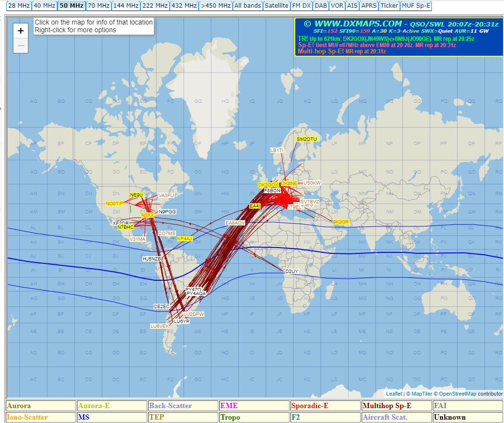Follow the OpenStreetMap link
Screen dimensions: 504x423
(457, 394)
